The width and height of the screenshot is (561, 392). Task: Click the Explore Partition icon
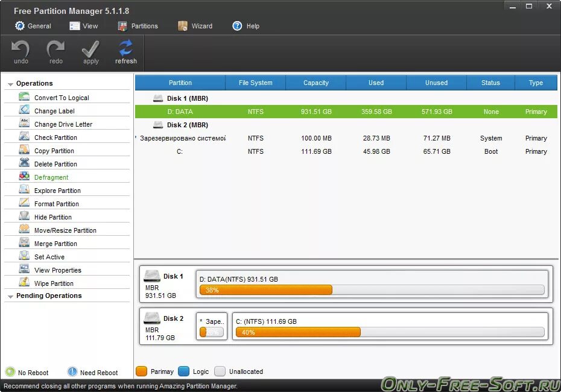[x=24, y=189]
